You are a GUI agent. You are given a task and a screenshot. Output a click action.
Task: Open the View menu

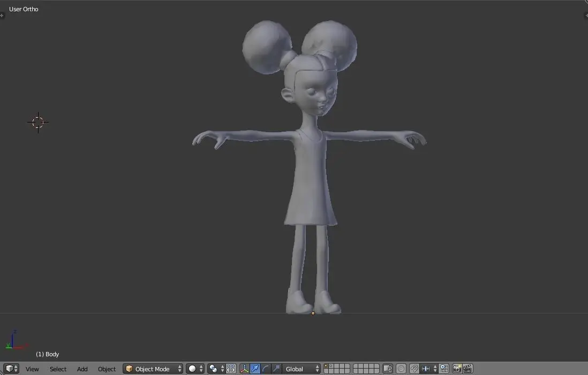[x=32, y=369]
